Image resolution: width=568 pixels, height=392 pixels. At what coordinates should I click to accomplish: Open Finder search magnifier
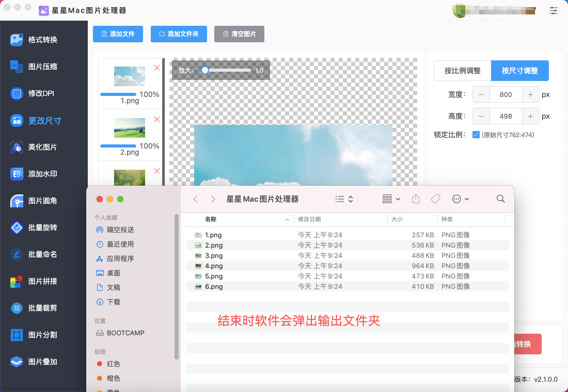[x=500, y=199]
